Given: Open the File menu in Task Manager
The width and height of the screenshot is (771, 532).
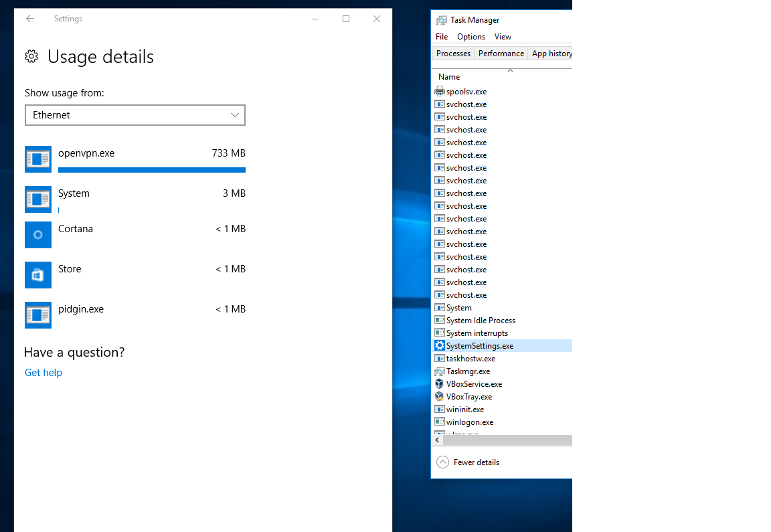Looking at the screenshot, I should [x=442, y=37].
